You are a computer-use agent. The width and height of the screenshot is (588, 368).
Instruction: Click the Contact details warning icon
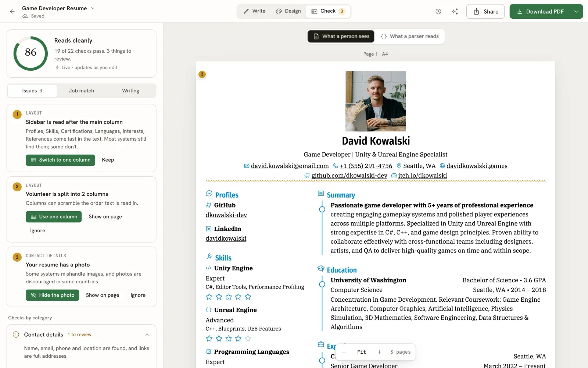click(16, 335)
